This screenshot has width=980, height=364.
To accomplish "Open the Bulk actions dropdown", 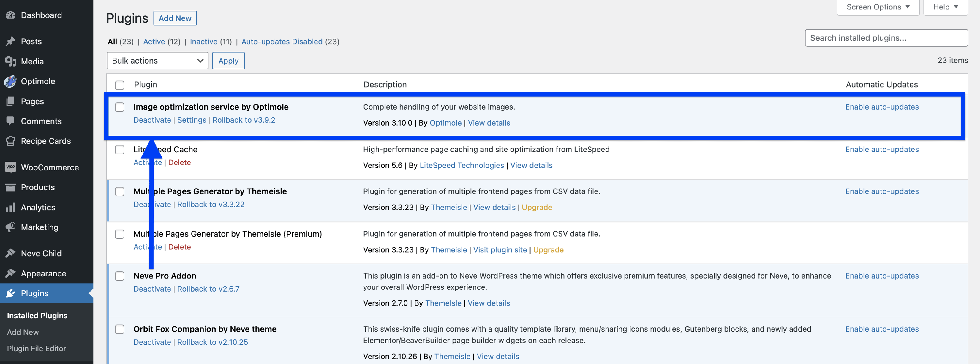I will [157, 61].
